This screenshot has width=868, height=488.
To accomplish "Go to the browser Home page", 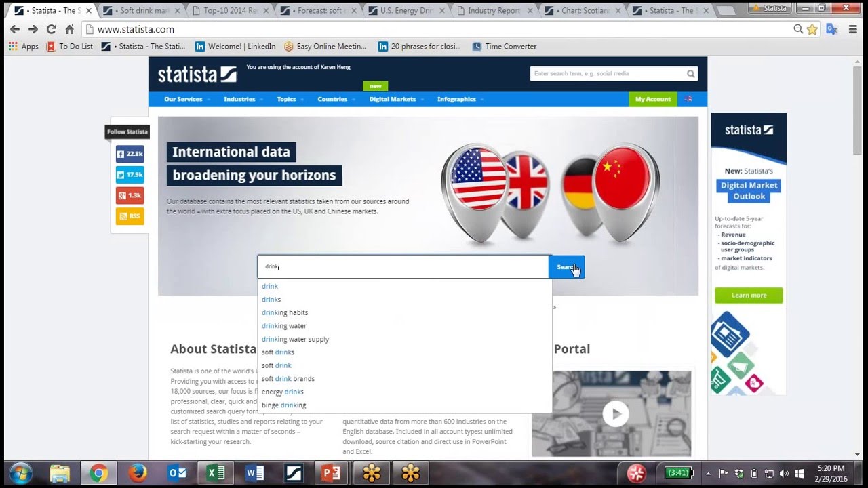I will tap(69, 29).
